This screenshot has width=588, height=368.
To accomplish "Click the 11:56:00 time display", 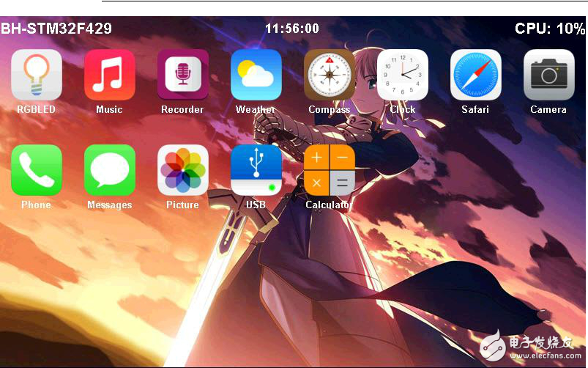I will (291, 29).
